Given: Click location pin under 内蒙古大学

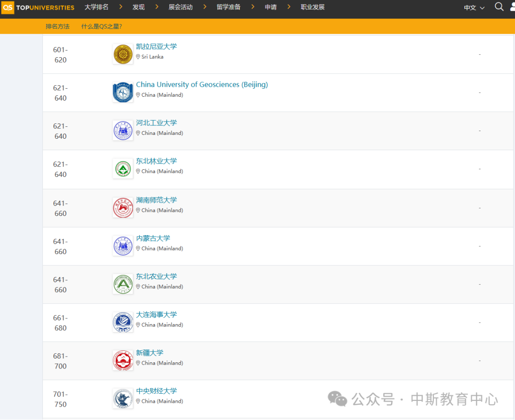Looking at the screenshot, I should pyautogui.click(x=138, y=248).
